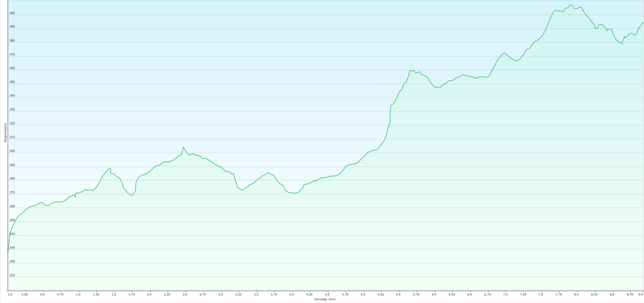The width and height of the screenshot is (644, 303).
Task: Click the 400 label on the elevation axis
Action: (x=12, y=13)
